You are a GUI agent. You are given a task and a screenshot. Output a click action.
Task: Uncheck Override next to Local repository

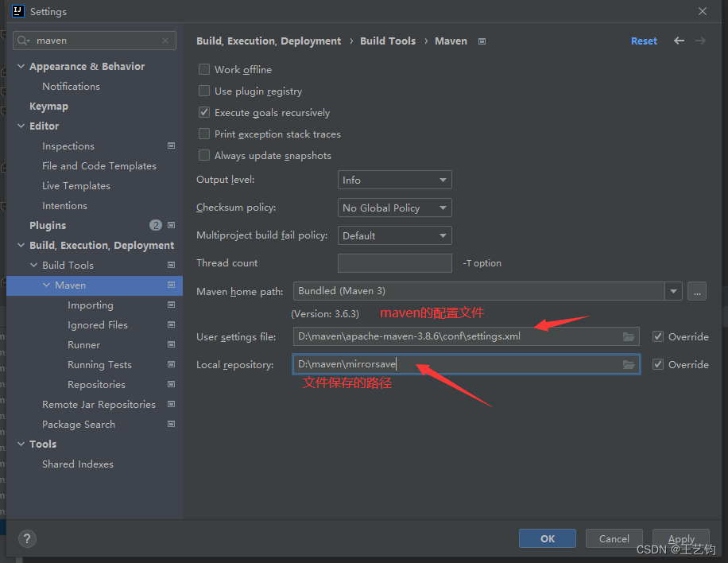(x=658, y=364)
